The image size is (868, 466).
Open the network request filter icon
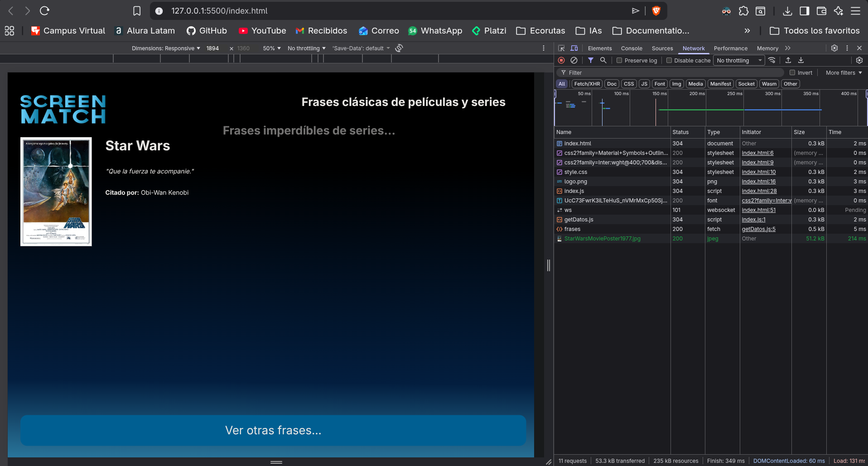click(590, 60)
